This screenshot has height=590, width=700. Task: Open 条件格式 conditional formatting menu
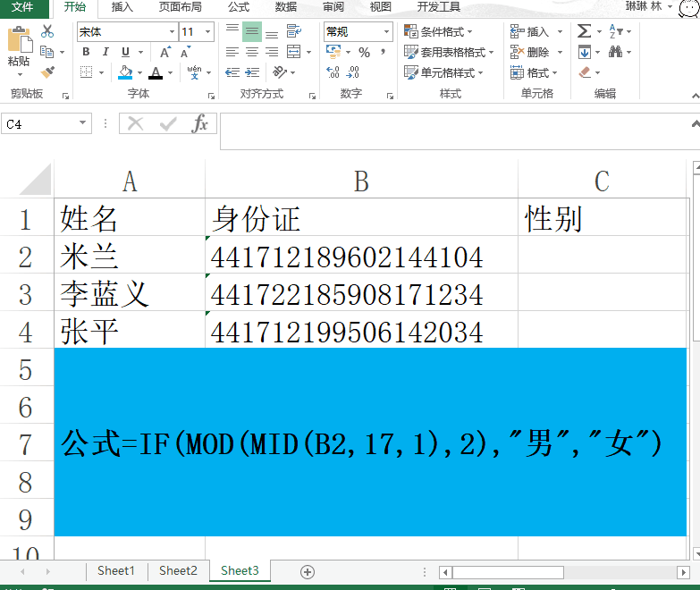(x=438, y=31)
